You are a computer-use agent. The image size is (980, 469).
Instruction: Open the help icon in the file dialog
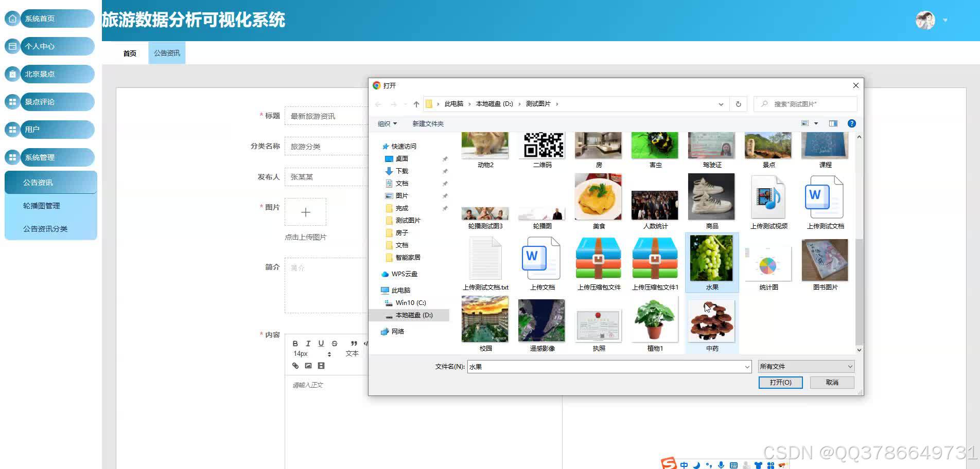[851, 123]
